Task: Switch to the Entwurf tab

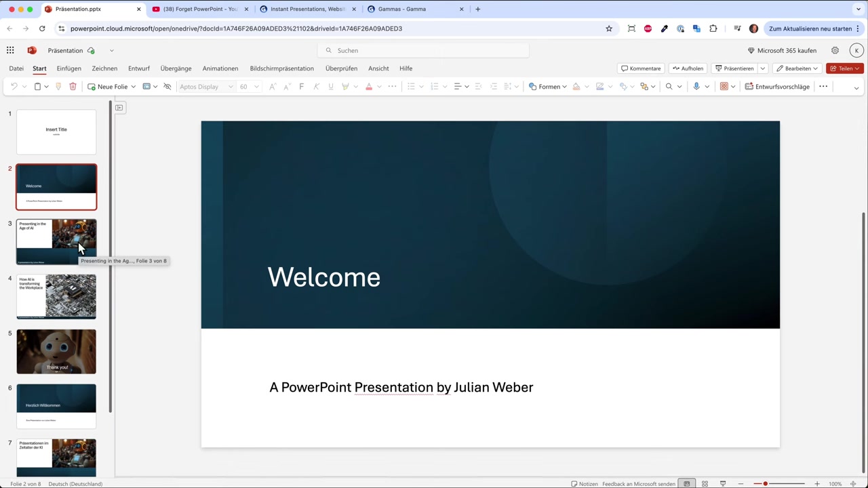Action: (139, 68)
